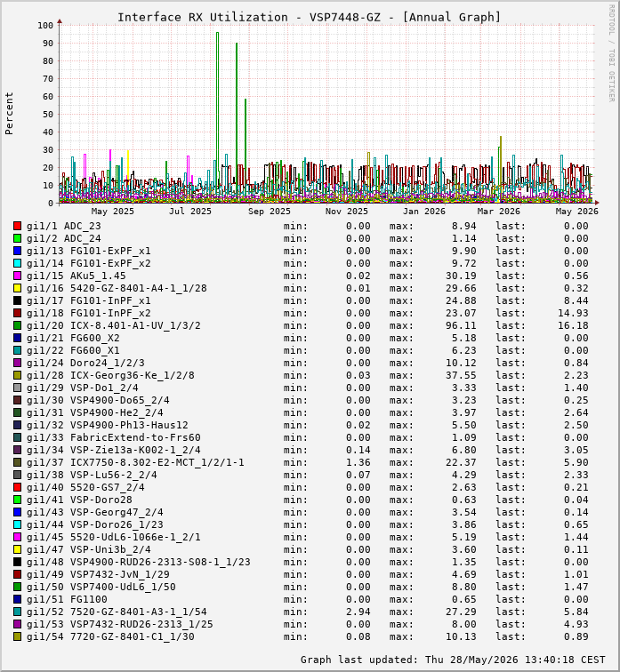Click the max value 30.19

[461, 276]
